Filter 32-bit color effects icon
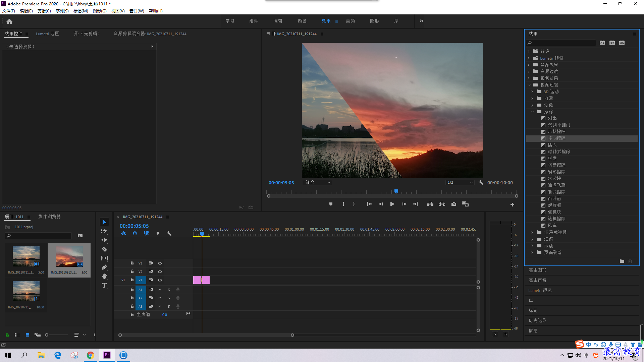644x362 pixels. 612,43
